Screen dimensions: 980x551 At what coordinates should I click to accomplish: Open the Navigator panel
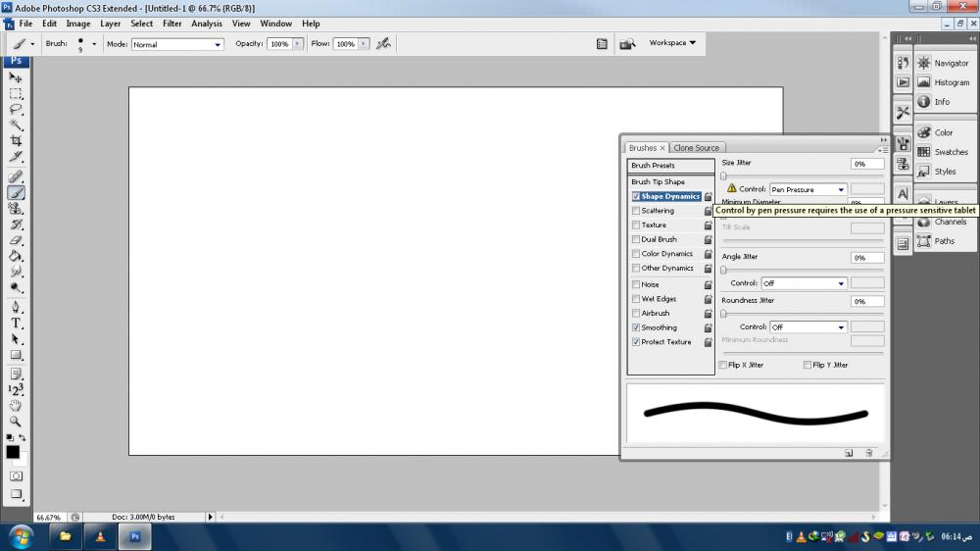945,63
